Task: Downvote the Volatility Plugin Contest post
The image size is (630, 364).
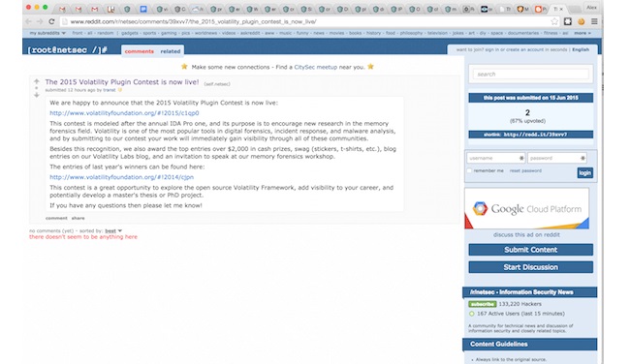Action: (37, 95)
